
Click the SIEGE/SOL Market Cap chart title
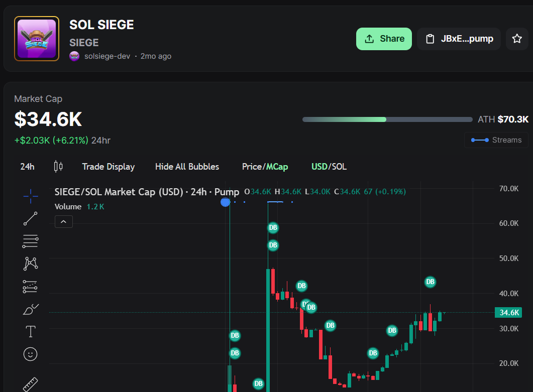click(x=147, y=192)
